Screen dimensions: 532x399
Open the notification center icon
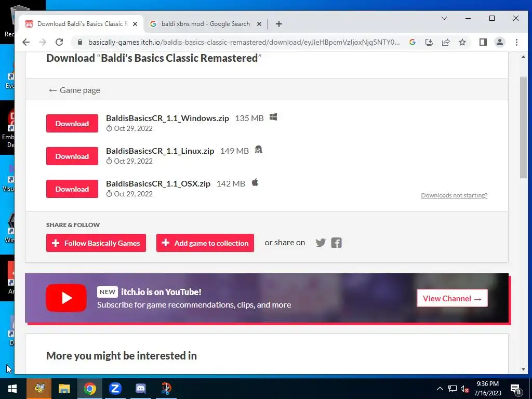tap(515, 389)
